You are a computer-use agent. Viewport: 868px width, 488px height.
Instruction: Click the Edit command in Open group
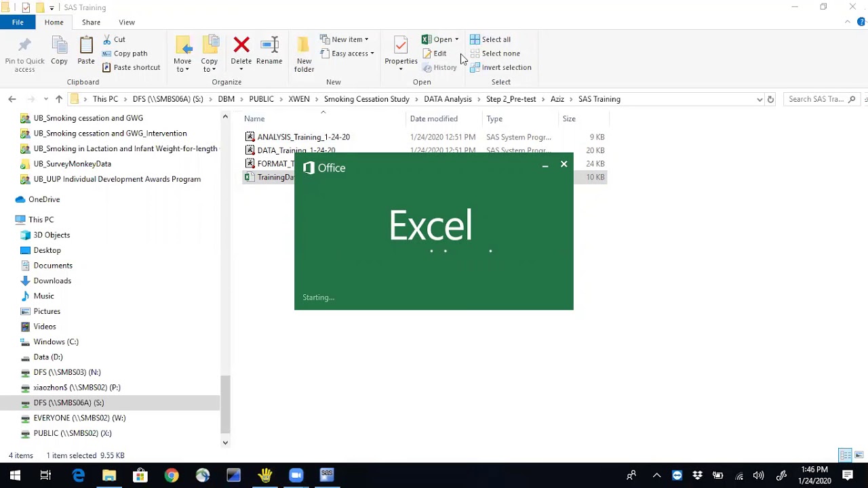coord(435,54)
